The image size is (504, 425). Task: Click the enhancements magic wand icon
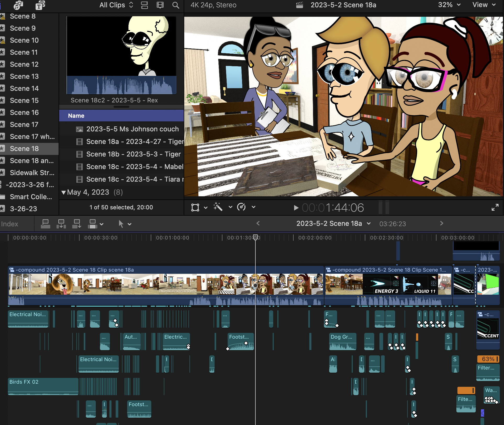click(218, 207)
